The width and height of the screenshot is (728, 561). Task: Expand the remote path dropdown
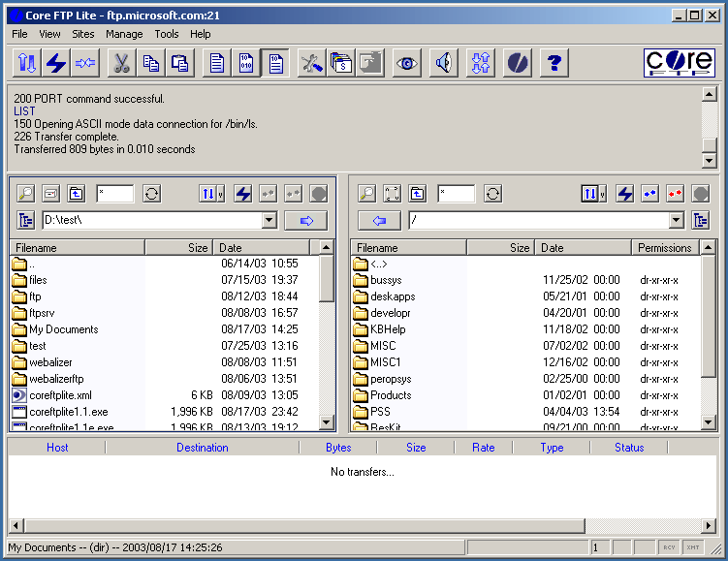click(677, 221)
